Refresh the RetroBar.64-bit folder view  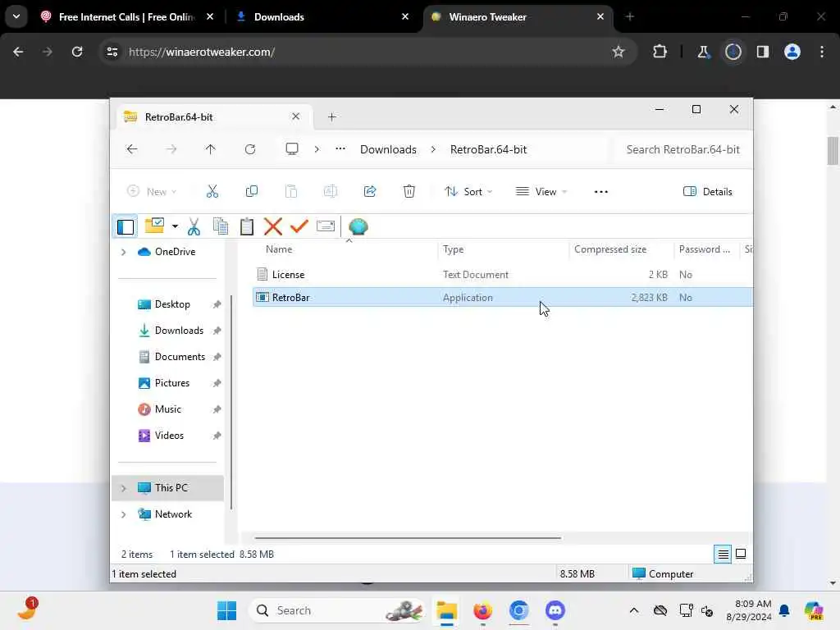[249, 149]
